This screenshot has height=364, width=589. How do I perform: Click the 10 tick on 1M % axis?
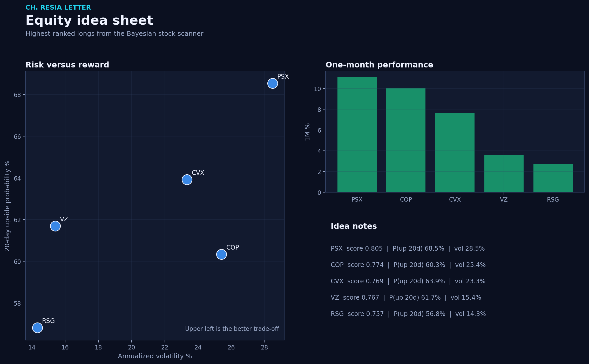(x=317, y=89)
